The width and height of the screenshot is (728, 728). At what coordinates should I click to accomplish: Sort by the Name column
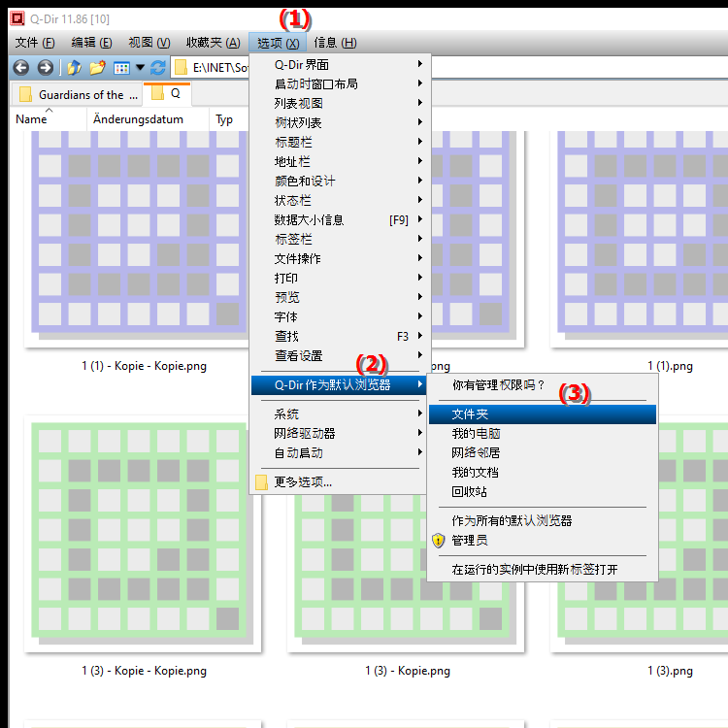[x=49, y=119]
